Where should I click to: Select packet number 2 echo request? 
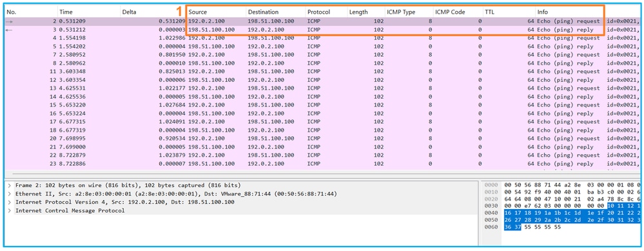(322, 21)
